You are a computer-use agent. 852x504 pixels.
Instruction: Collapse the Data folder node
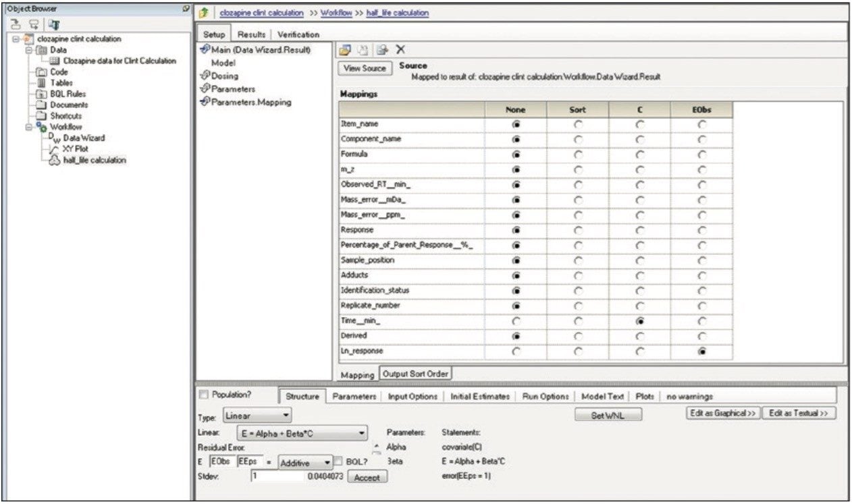click(28, 50)
